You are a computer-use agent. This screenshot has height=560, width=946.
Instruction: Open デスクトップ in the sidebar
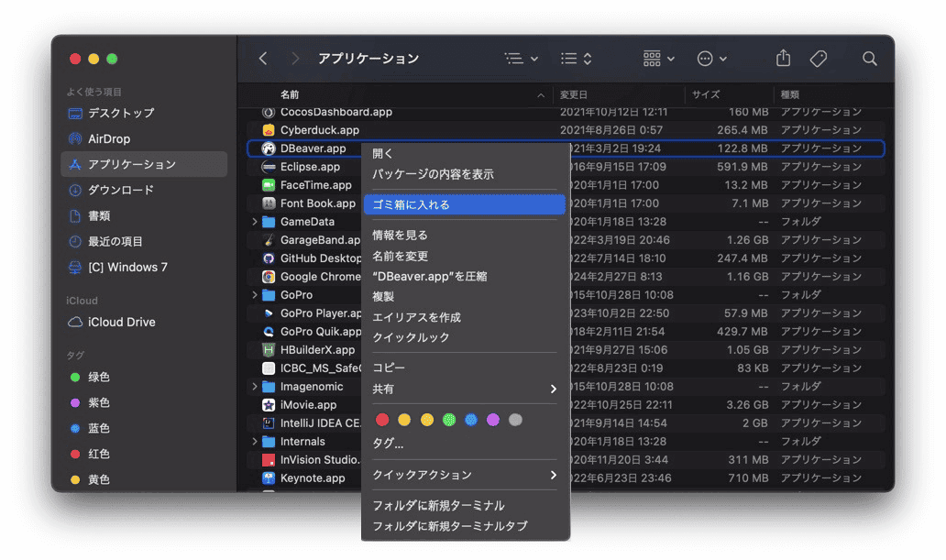tap(144, 113)
